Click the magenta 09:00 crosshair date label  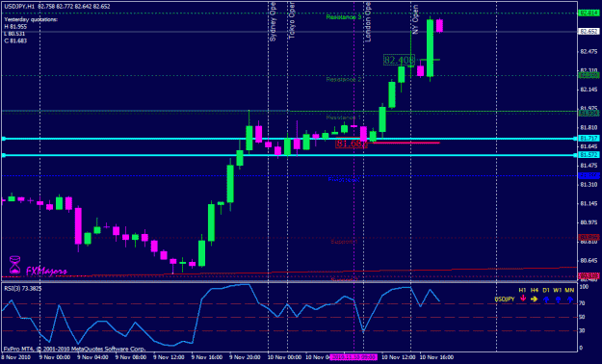[354, 357]
